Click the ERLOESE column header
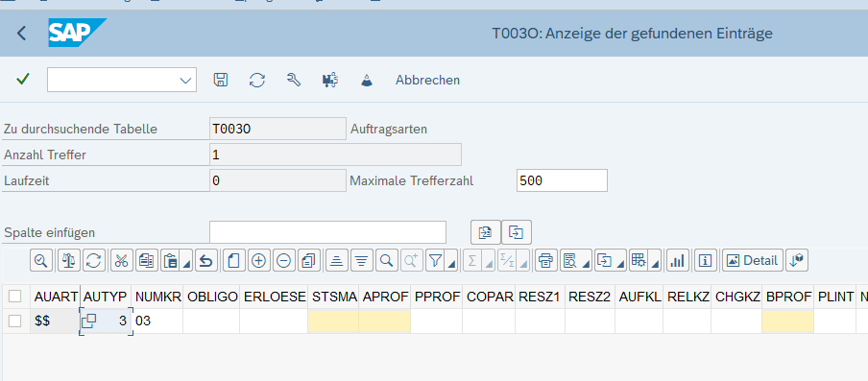The width and height of the screenshot is (868, 381). [x=275, y=297]
